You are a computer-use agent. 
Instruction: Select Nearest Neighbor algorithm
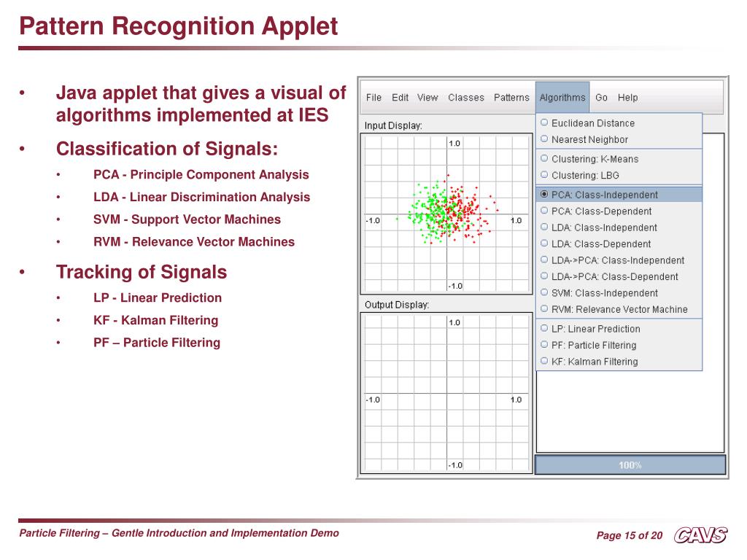[x=619, y=139]
